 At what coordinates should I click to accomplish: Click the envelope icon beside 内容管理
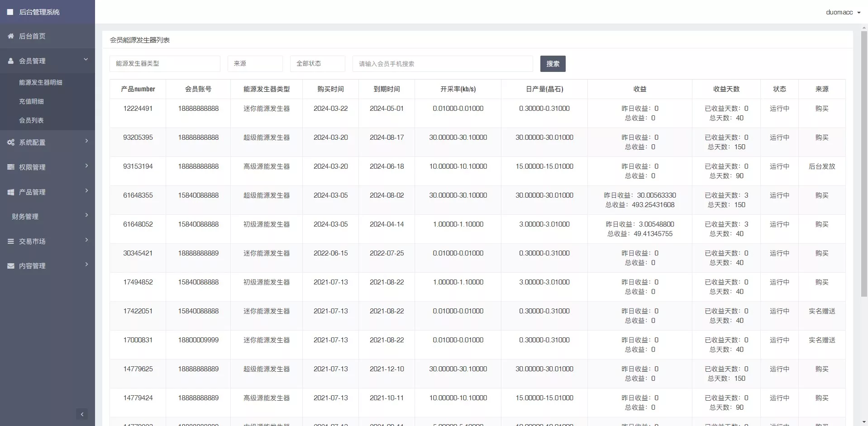click(x=11, y=266)
